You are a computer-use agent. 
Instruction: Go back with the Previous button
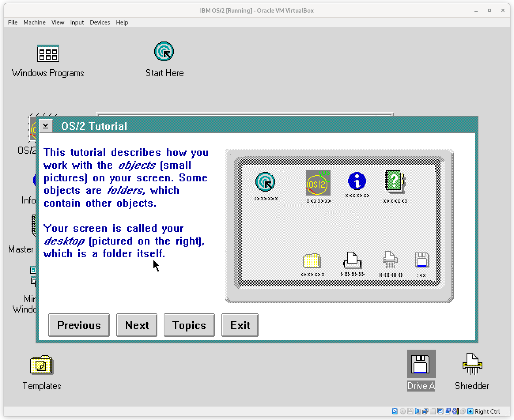tap(79, 325)
